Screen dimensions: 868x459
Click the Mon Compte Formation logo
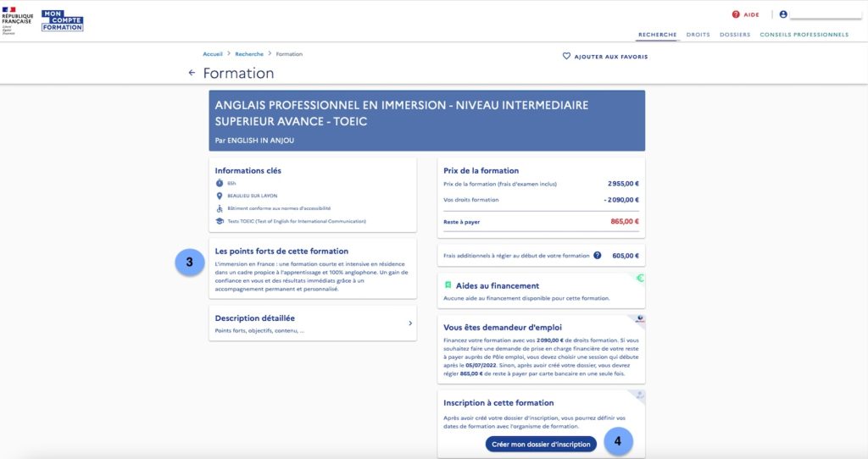[63, 20]
